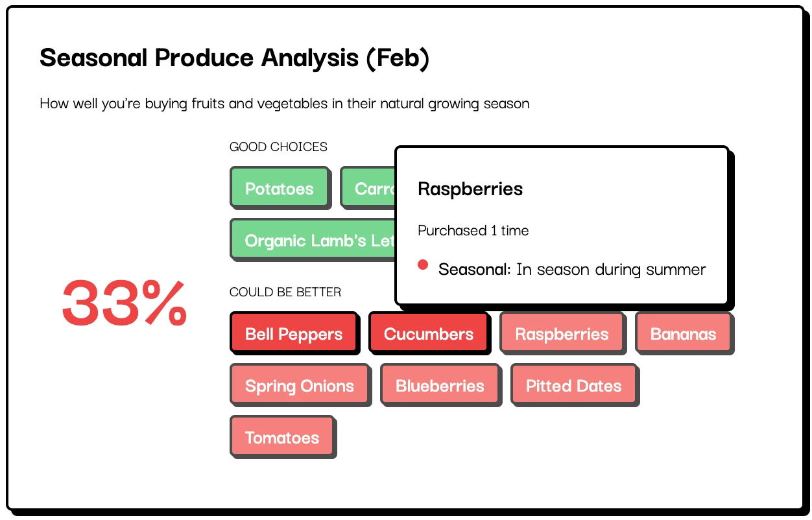This screenshot has width=812, height=520.
Task: Select the Cucumbers tag
Action: click(429, 334)
